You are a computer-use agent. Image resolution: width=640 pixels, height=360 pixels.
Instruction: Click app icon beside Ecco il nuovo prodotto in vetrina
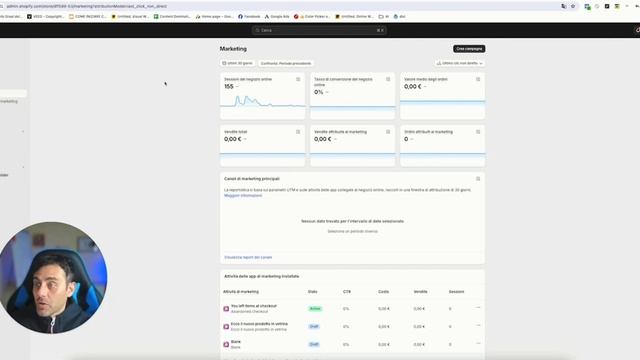[x=226, y=327]
